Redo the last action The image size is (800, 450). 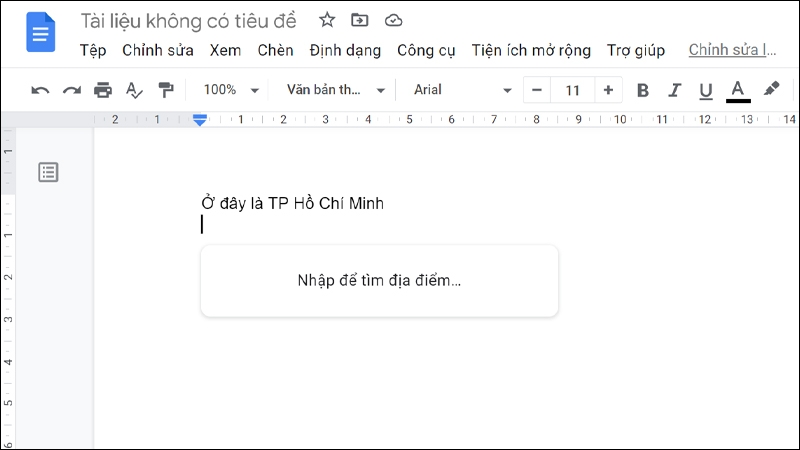point(72,90)
